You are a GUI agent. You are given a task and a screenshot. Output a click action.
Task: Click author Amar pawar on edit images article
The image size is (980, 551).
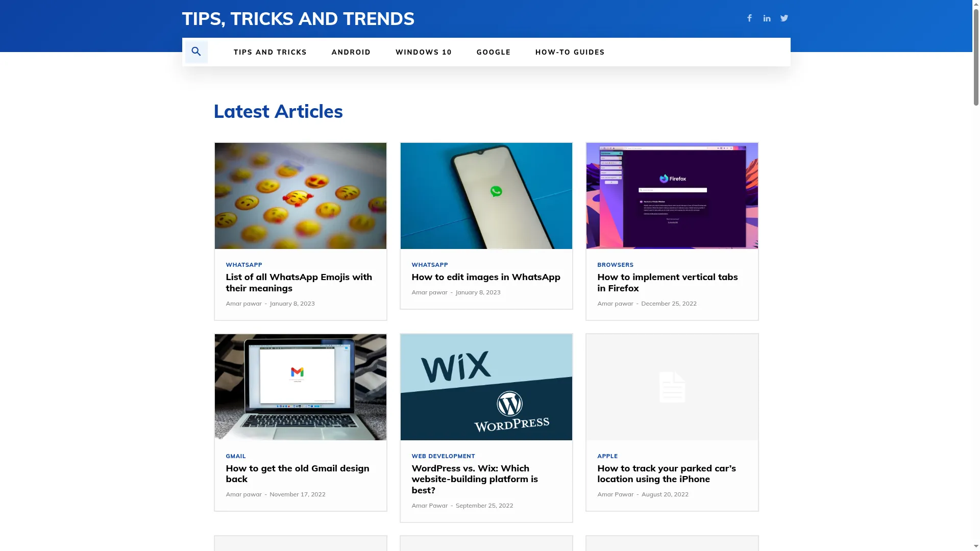tap(430, 292)
